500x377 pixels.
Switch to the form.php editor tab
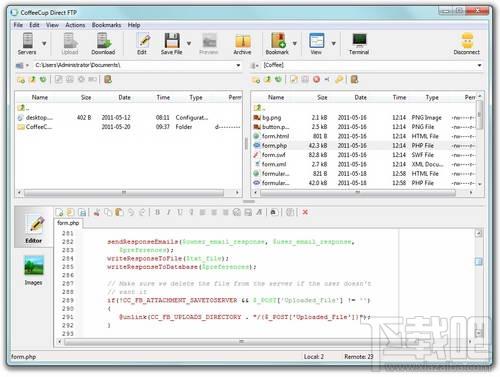(x=68, y=223)
